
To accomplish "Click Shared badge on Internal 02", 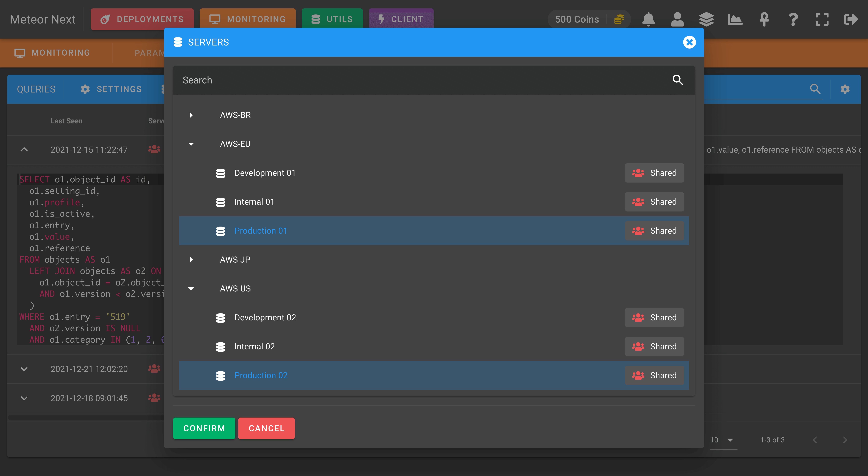I will tap(654, 347).
